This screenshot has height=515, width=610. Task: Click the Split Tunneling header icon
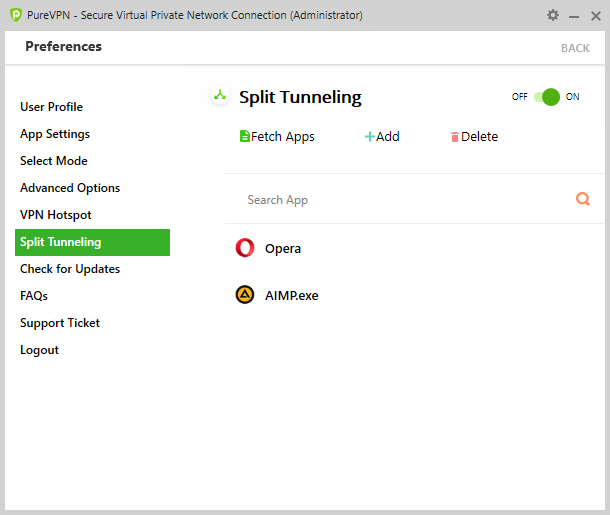(220, 95)
